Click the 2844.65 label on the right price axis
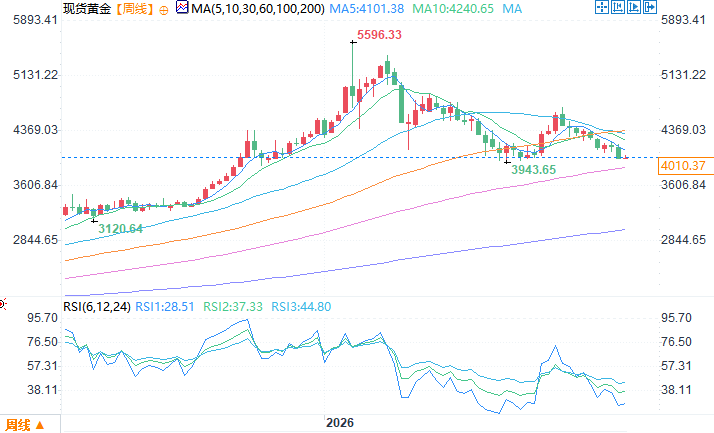This screenshot has height=433, width=714. click(x=683, y=240)
